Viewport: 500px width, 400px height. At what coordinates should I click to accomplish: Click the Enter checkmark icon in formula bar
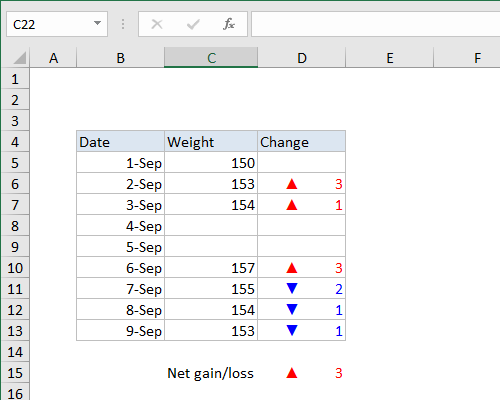[193, 24]
